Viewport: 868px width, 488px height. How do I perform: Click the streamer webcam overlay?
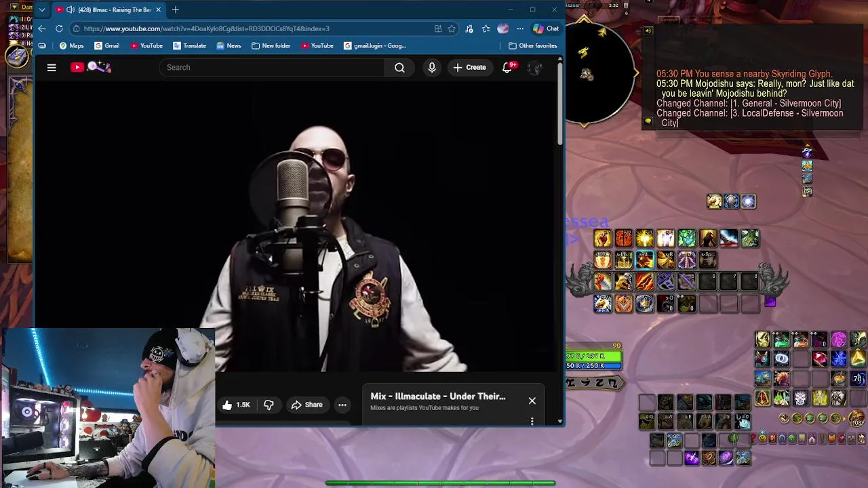(x=108, y=409)
